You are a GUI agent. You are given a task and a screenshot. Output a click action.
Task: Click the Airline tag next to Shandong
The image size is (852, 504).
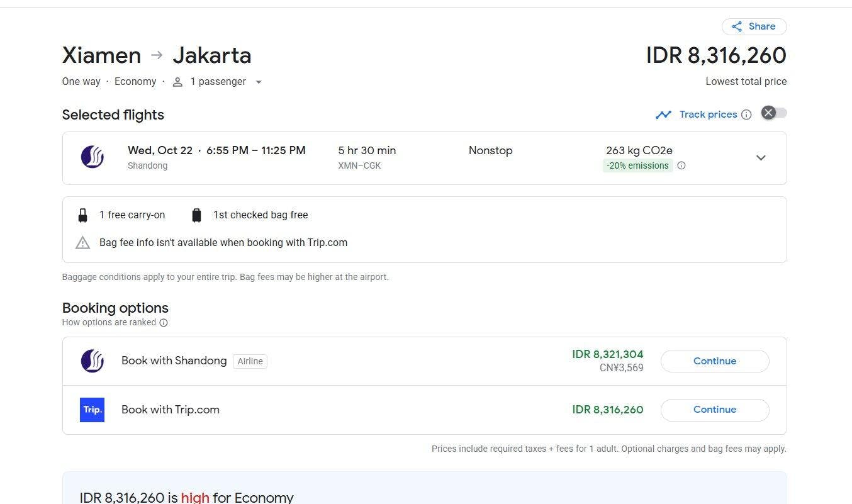250,361
